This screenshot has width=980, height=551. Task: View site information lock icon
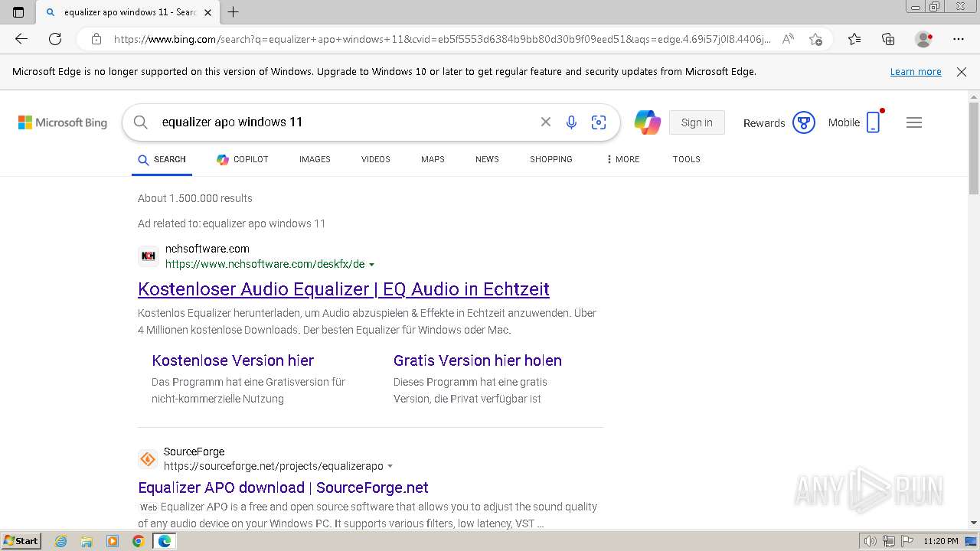96,39
